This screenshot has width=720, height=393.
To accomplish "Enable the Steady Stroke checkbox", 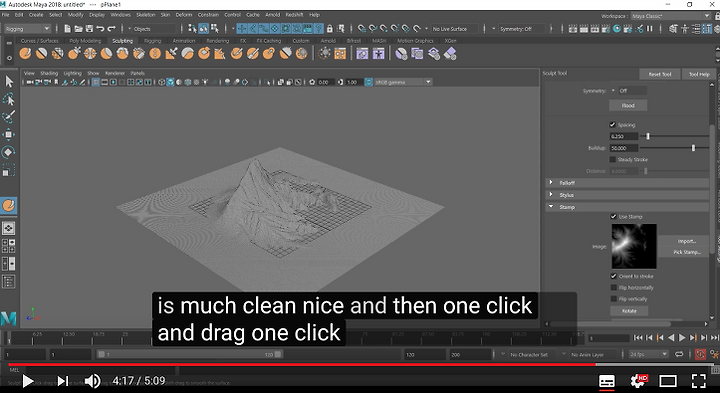I will point(613,159).
